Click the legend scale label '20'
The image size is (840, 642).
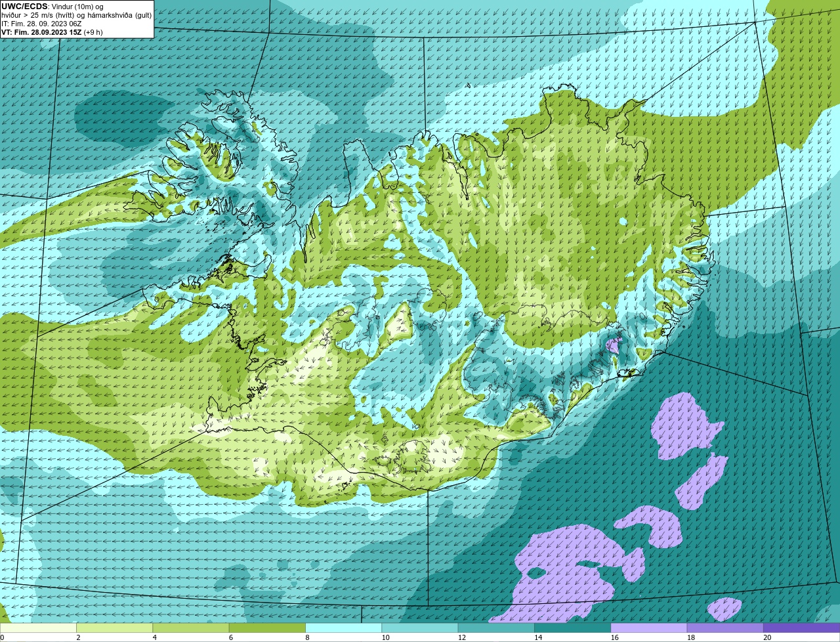pyautogui.click(x=767, y=637)
